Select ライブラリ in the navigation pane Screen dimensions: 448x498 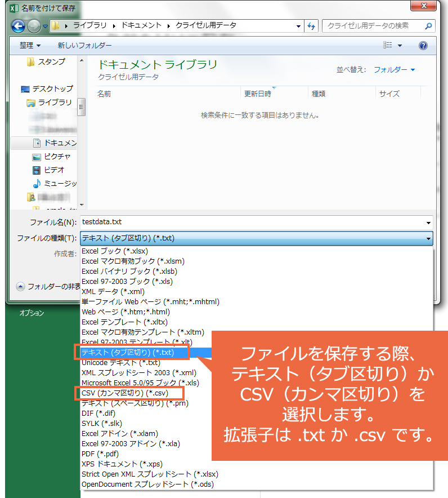click(50, 103)
